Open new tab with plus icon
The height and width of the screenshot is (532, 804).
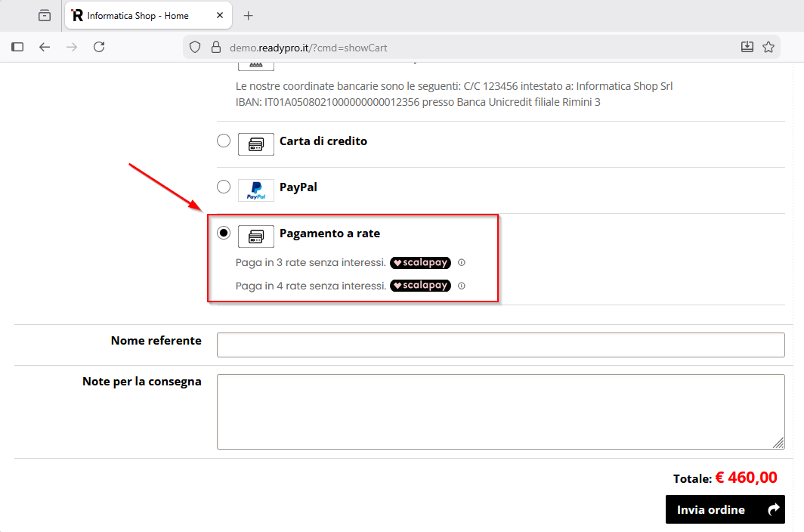point(248,16)
